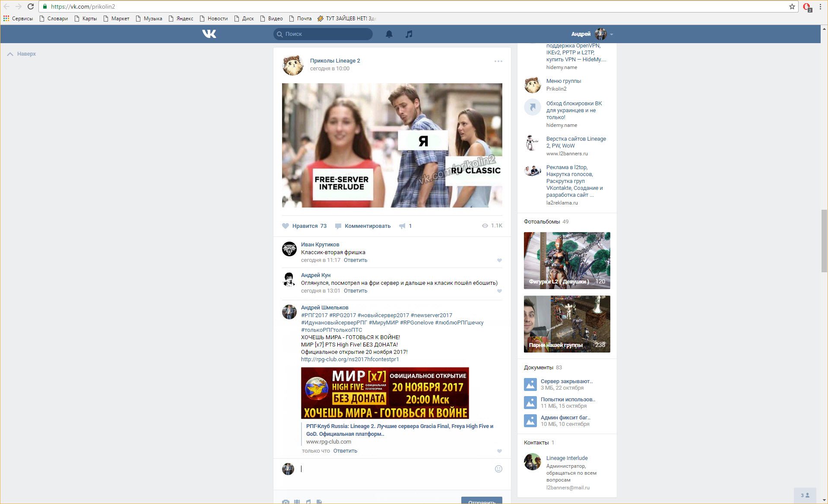
Task: Like the post via Нравится
Action: (304, 226)
